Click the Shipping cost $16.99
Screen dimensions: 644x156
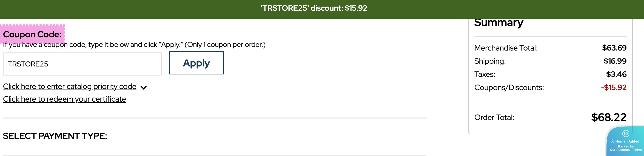click(615, 61)
